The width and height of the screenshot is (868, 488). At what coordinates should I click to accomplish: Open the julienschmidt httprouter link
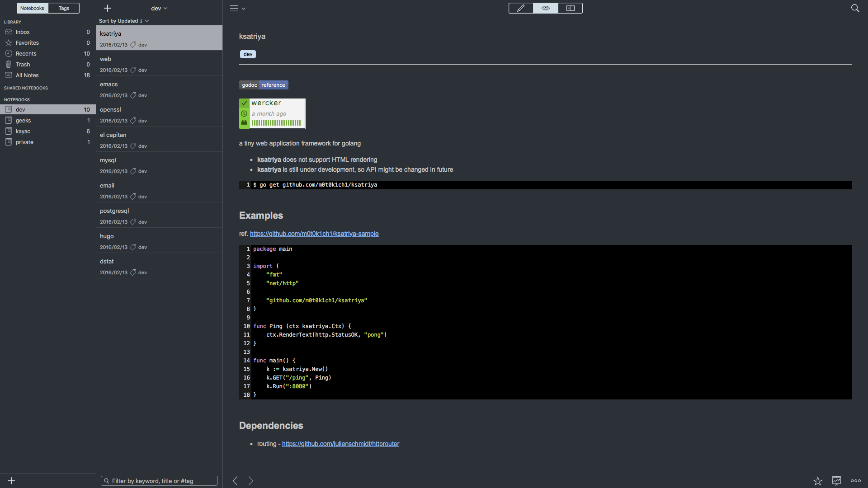pyautogui.click(x=340, y=444)
